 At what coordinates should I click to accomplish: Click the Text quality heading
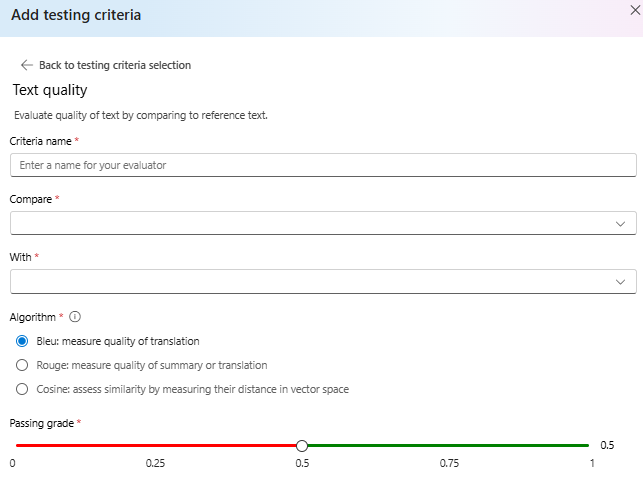tap(50, 90)
